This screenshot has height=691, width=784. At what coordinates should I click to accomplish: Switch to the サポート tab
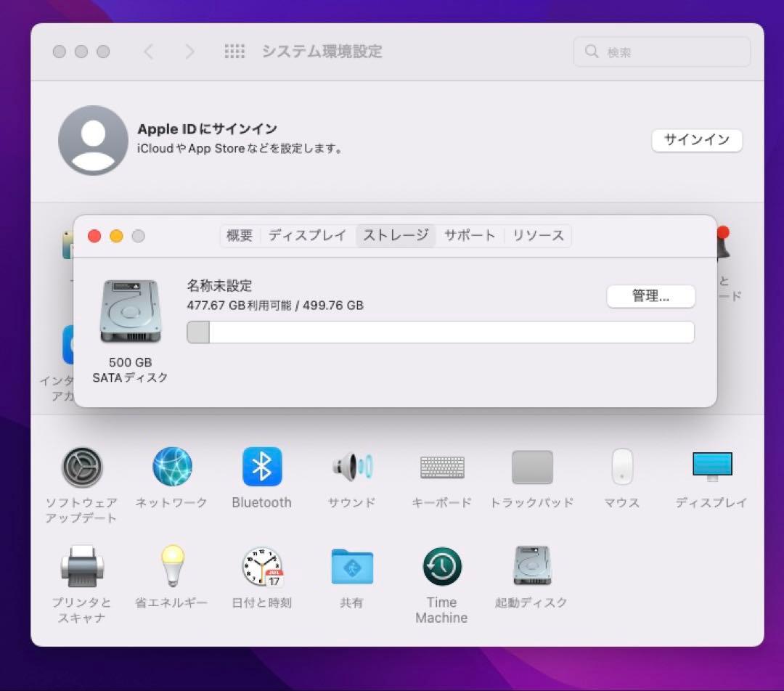469,235
